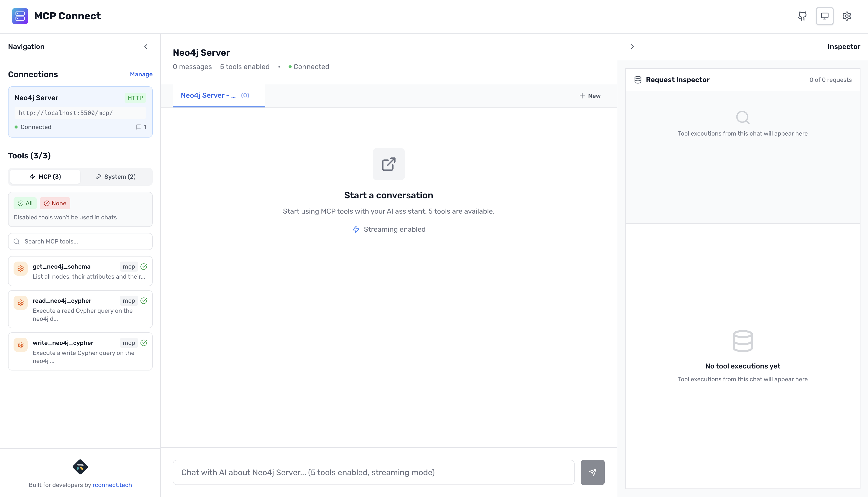The image size is (868, 497).
Task: Toggle the green checkmark on write_neo4j_cypher
Action: 144,343
